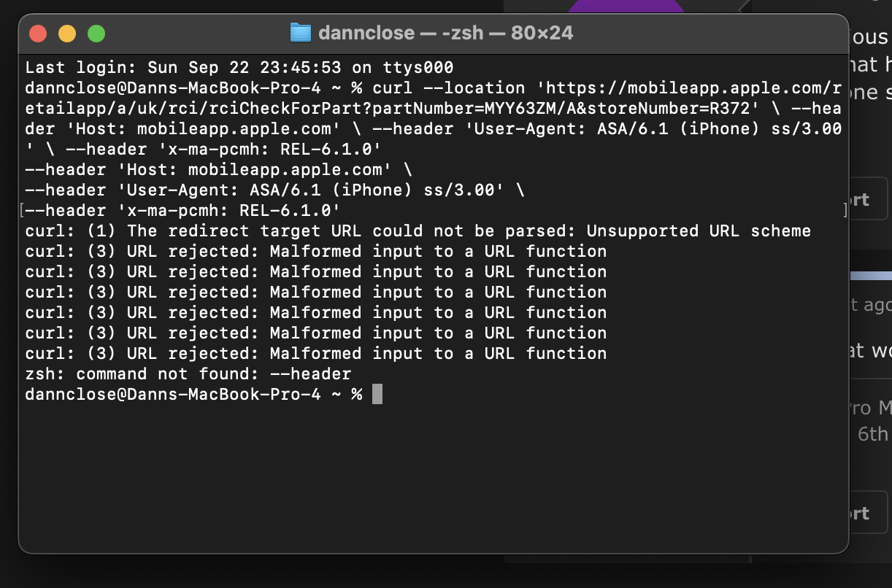Viewport: 892px width, 588px height.
Task: Click the "Last login" line in the terminal
Action: (239, 68)
